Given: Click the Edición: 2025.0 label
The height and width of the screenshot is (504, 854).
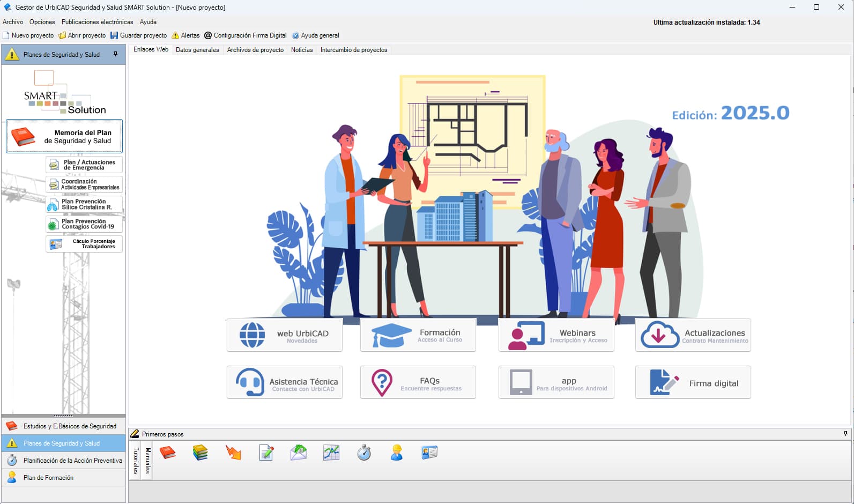Looking at the screenshot, I should coord(731,113).
